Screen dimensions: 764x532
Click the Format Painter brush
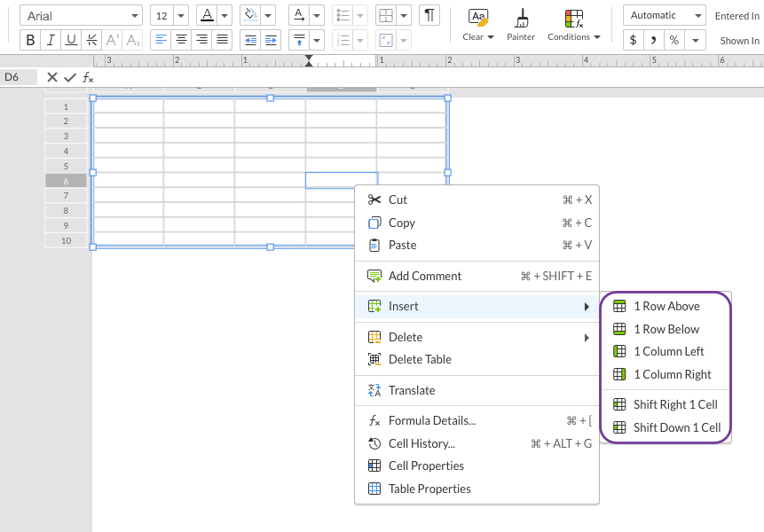[521, 25]
